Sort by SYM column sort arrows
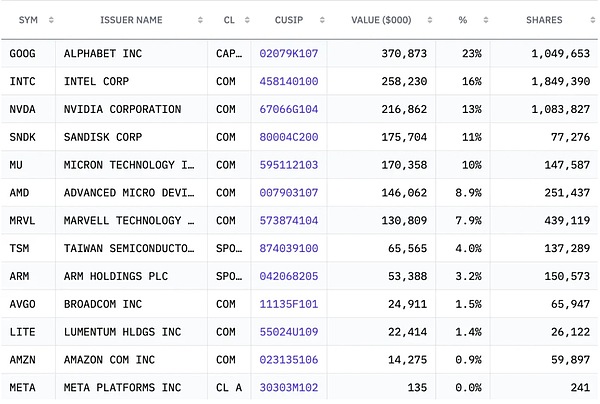This screenshot has height=404, width=600. [51, 20]
